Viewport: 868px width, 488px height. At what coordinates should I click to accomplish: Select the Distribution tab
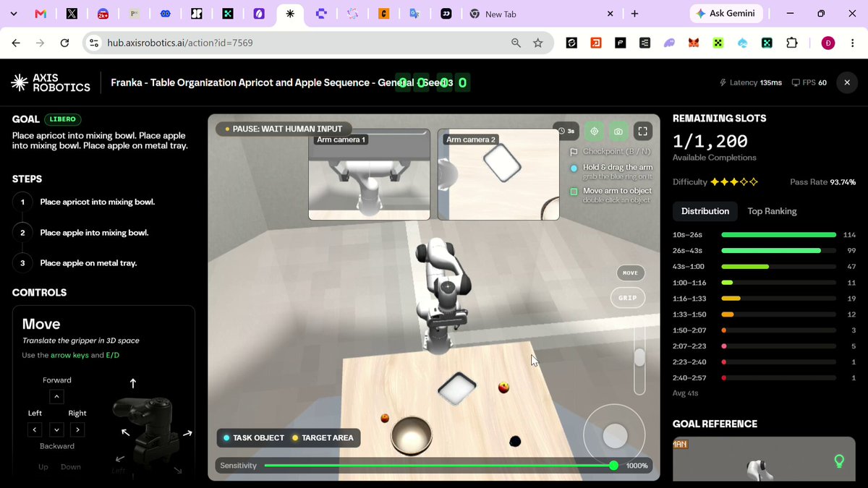[705, 211]
